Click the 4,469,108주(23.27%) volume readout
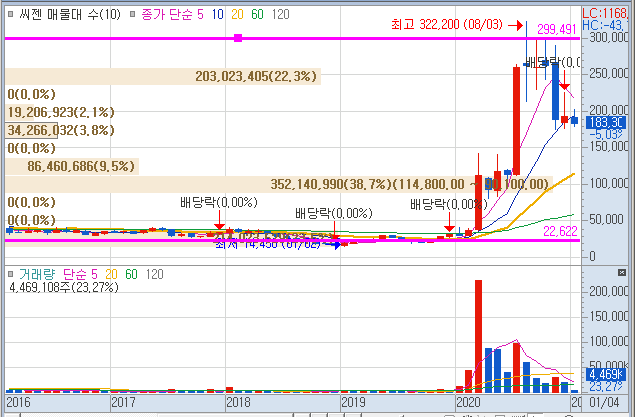 64,287
